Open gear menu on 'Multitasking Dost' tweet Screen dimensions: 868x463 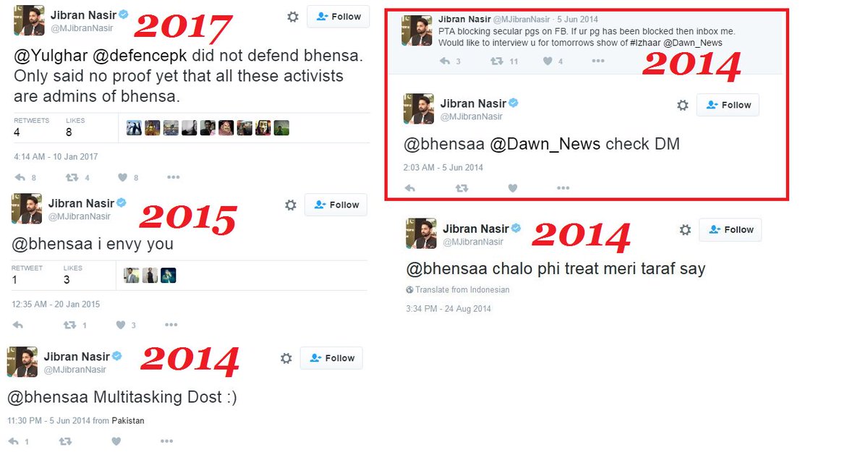point(286,358)
